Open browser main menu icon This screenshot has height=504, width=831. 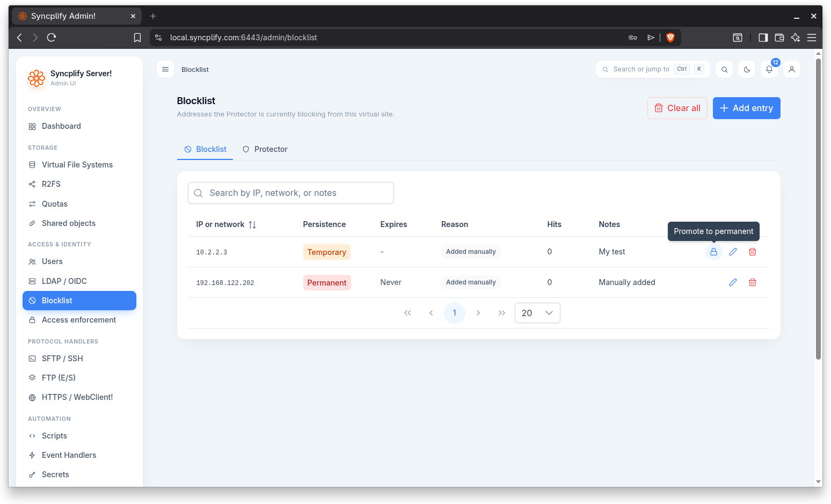(x=812, y=38)
